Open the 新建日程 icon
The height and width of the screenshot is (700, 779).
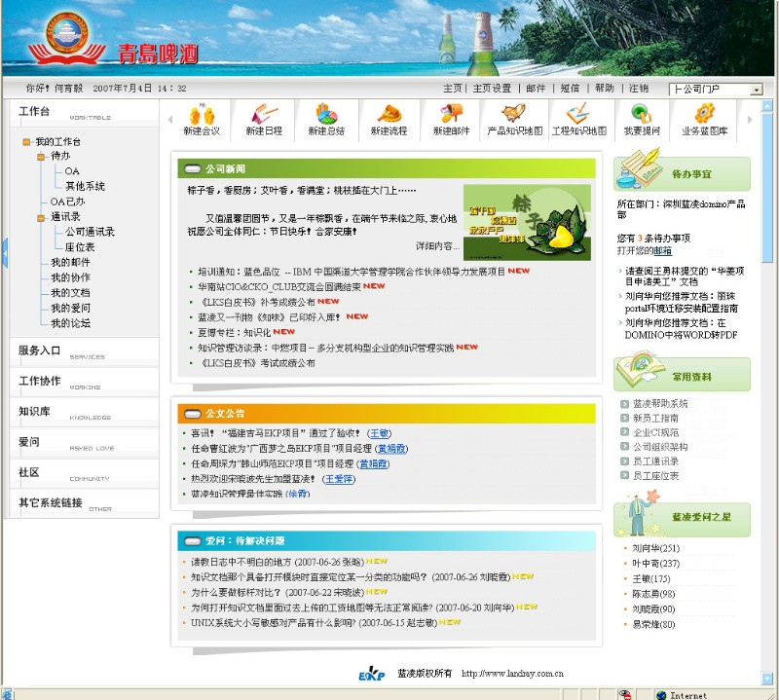pos(264,114)
